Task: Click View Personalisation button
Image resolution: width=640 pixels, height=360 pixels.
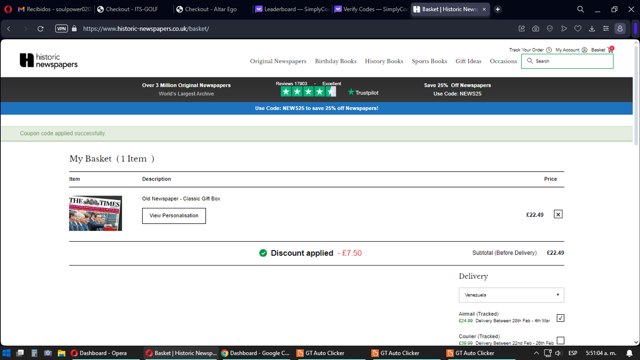Action: pos(174,216)
